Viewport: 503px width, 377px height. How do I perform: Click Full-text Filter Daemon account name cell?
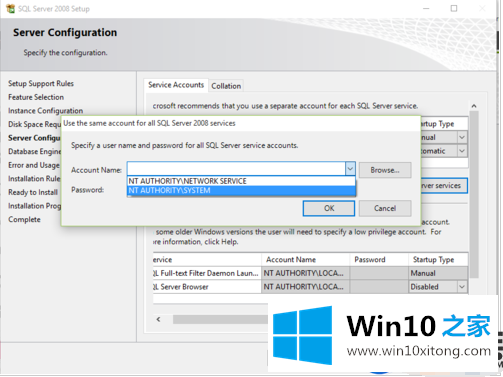coord(305,273)
